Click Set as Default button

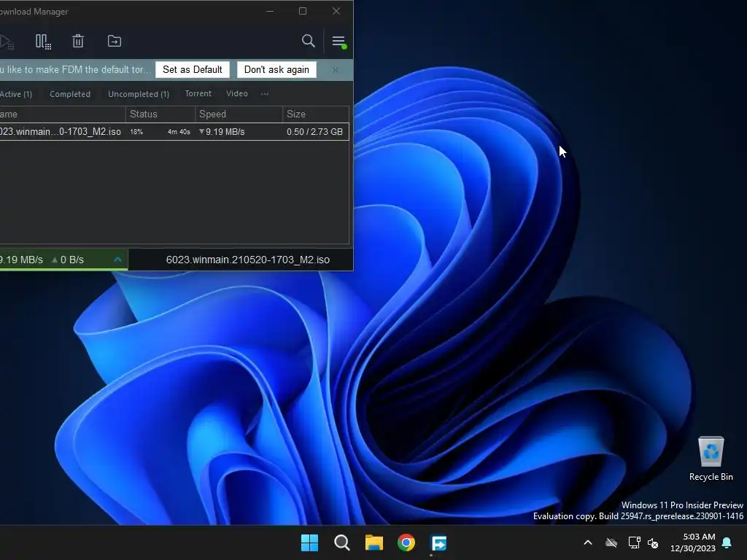point(193,69)
